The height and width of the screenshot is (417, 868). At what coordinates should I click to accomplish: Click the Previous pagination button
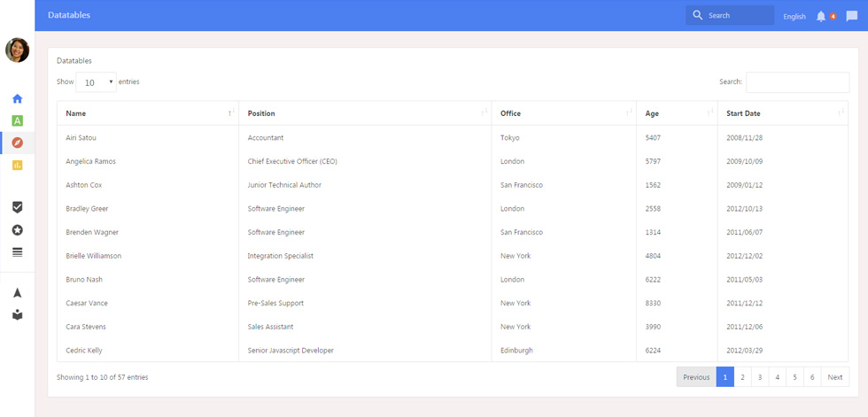pos(696,377)
